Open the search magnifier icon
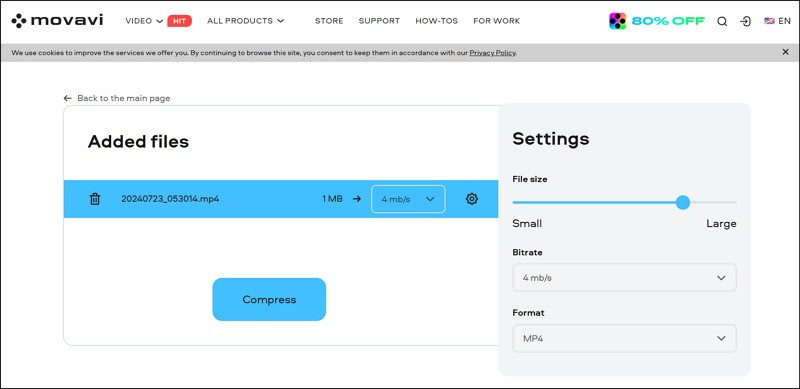Screen dimensions: 800x389 [x=722, y=21]
